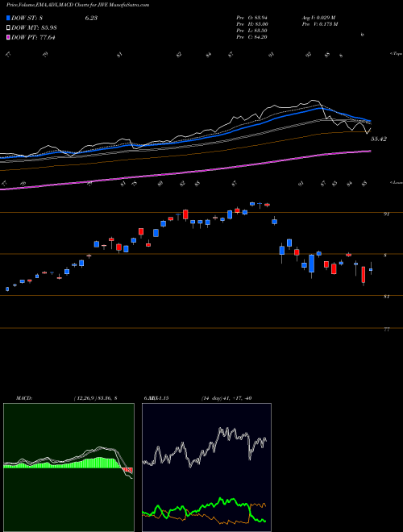Click the thick magenta long-term EMA line

coord(185,172)
